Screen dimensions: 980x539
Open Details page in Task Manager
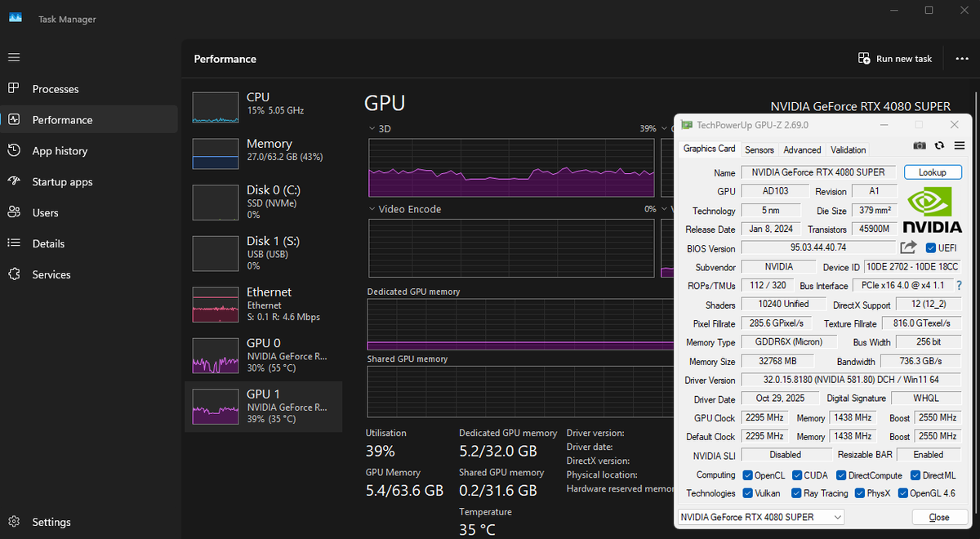(89, 244)
